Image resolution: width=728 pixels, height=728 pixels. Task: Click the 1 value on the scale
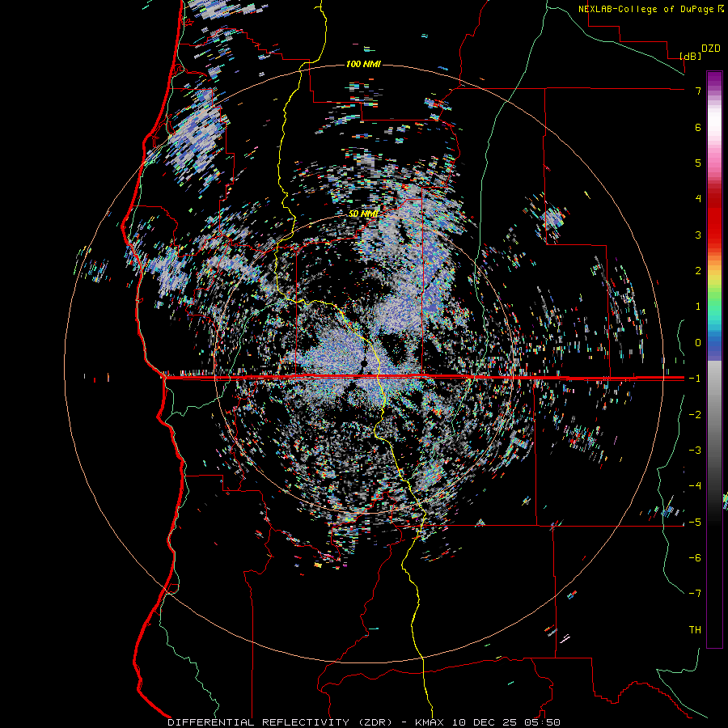pyautogui.click(x=698, y=307)
